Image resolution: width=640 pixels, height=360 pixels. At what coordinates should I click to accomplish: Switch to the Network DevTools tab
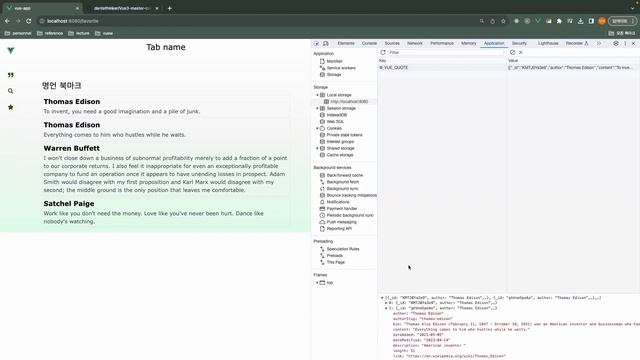(415, 43)
